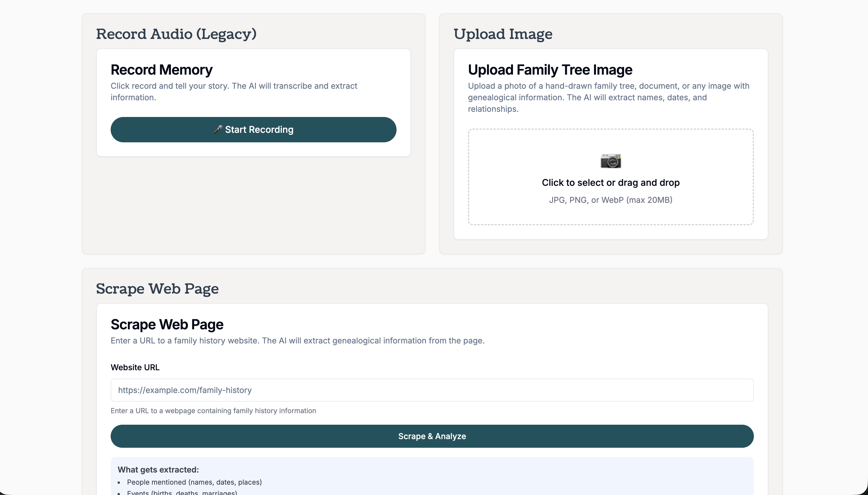Focus the Website URL input field
The image size is (868, 495).
pyautogui.click(x=432, y=390)
